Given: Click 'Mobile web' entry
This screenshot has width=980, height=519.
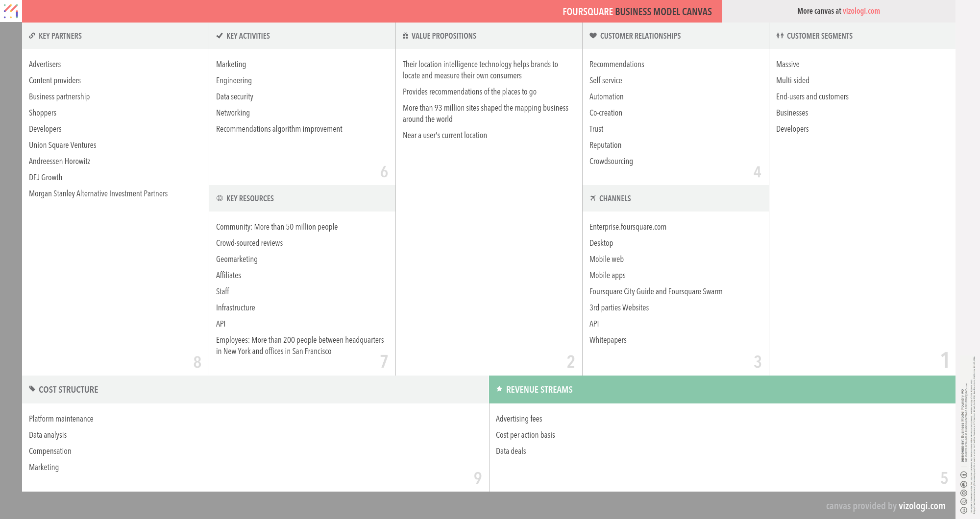Looking at the screenshot, I should pyautogui.click(x=607, y=259).
